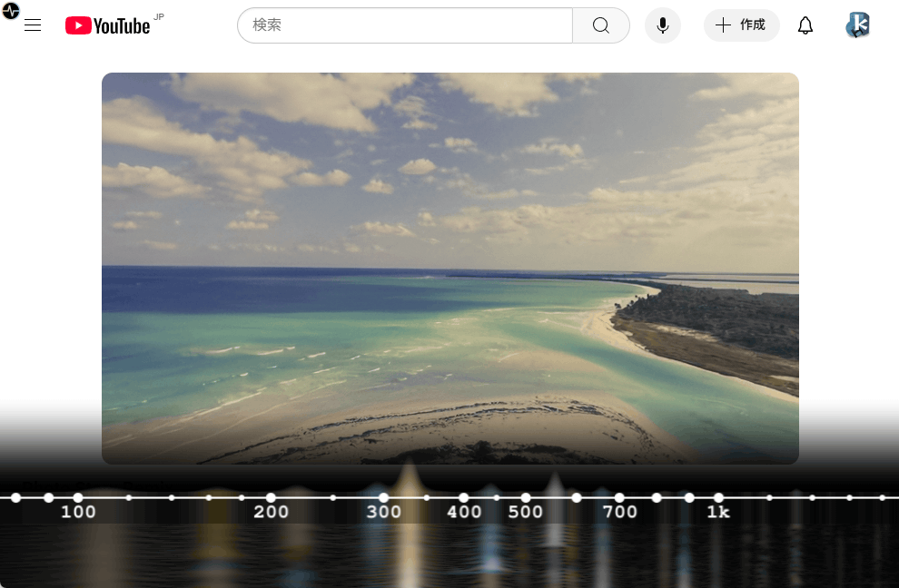Click the beach aerial video player

[x=450, y=268]
